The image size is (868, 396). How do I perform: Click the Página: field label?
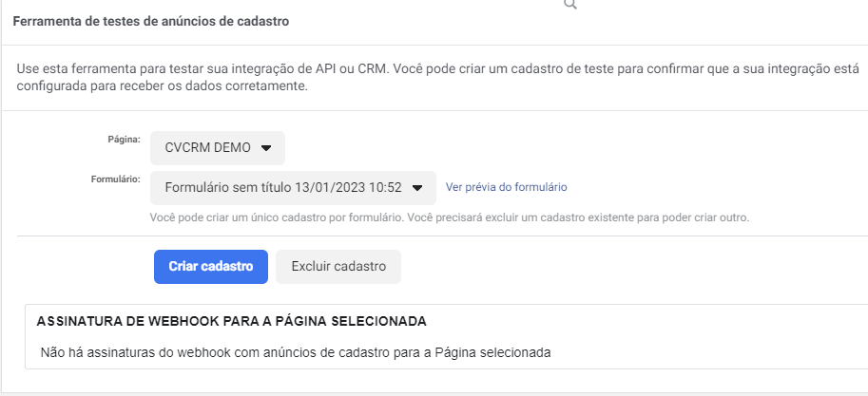[124, 140]
